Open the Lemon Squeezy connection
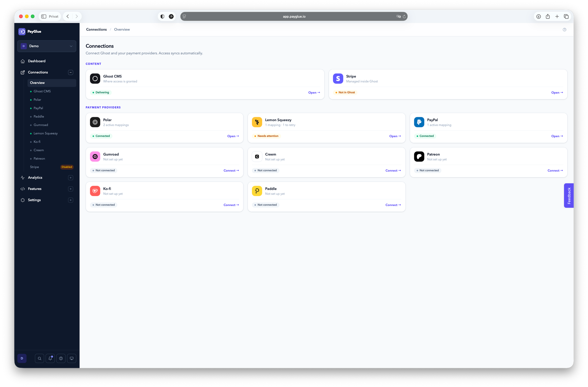Screen dimensions: 588x387 coord(395,136)
